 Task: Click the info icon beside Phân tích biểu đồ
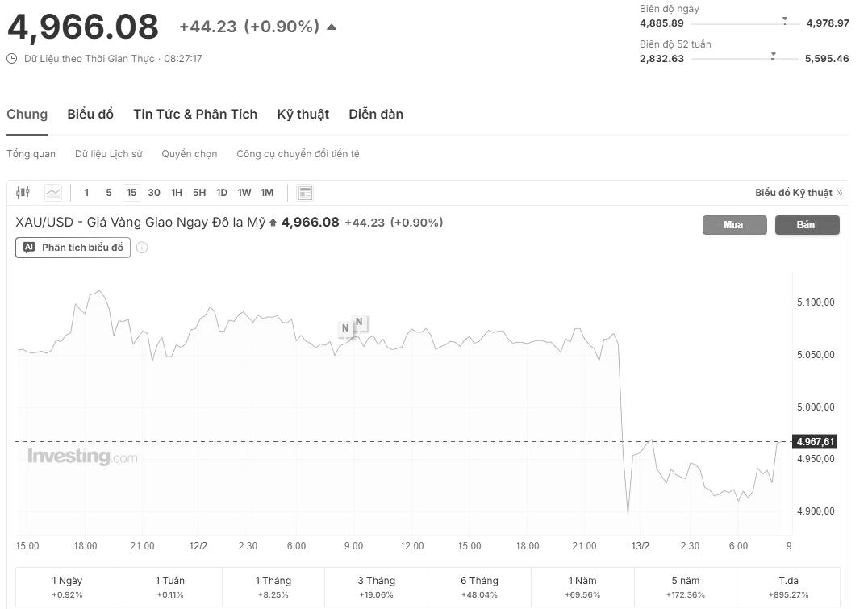click(x=142, y=248)
